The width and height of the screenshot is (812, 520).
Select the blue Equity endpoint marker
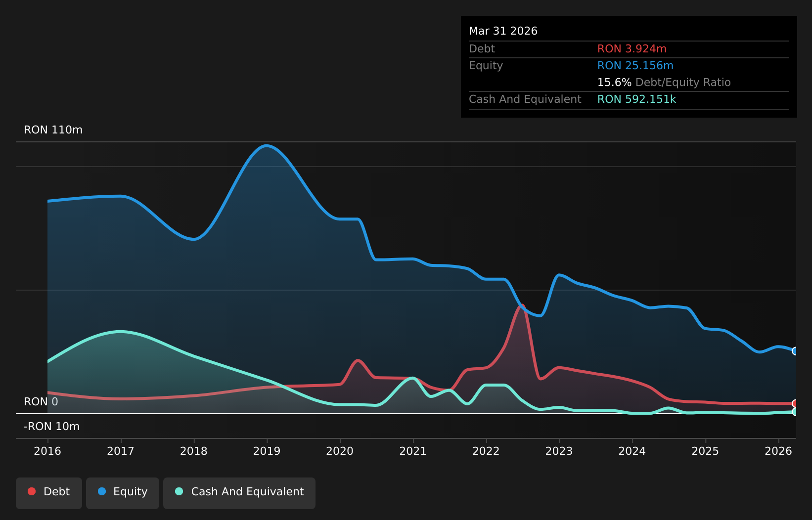click(795, 351)
